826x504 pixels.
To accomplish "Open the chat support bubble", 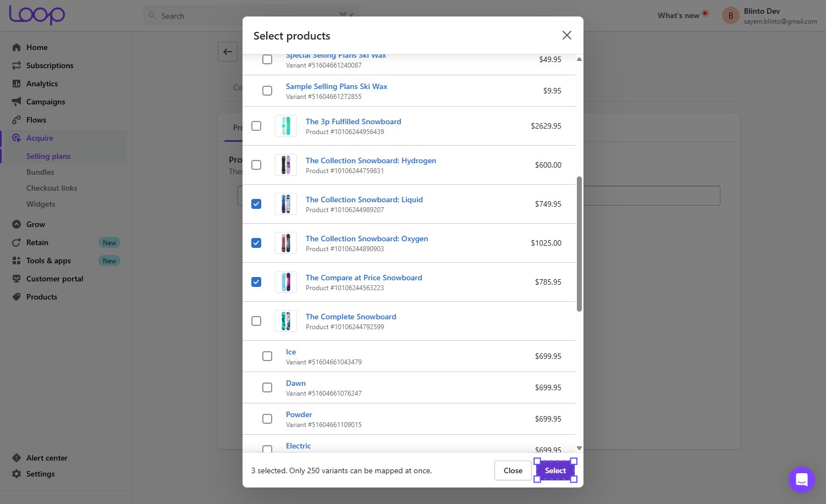I will pyautogui.click(x=801, y=480).
